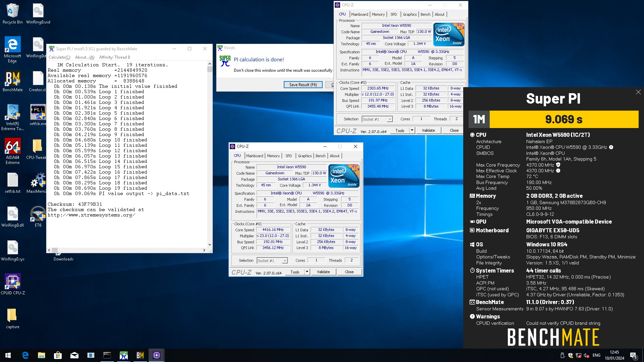Open WinRing0.vxd file on desktop
This screenshot has width=644, height=362.
click(38, 14)
